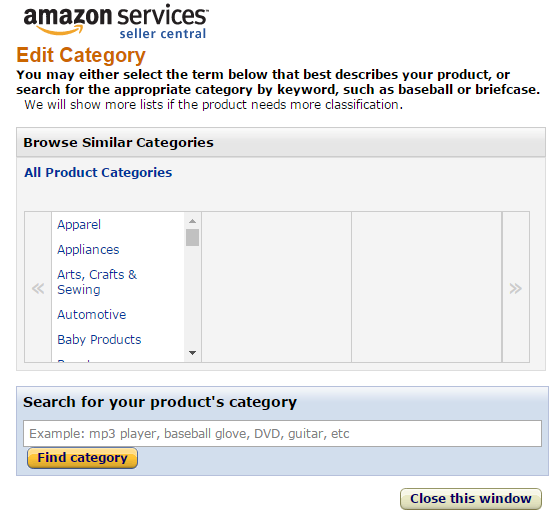Viewport: 559px width, 516px height.
Task: Click the category list scroll up arrow
Action: click(193, 221)
